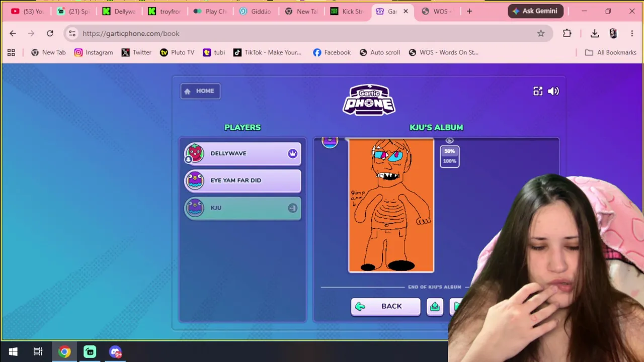Switch to the Play Ch browser tab
644x362 pixels.
point(211,12)
